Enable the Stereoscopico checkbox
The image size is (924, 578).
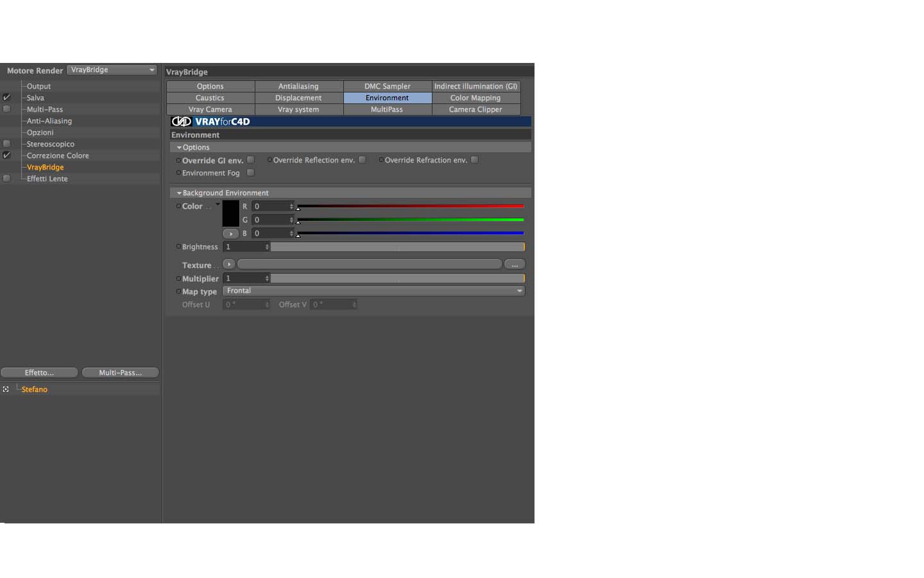coord(6,144)
